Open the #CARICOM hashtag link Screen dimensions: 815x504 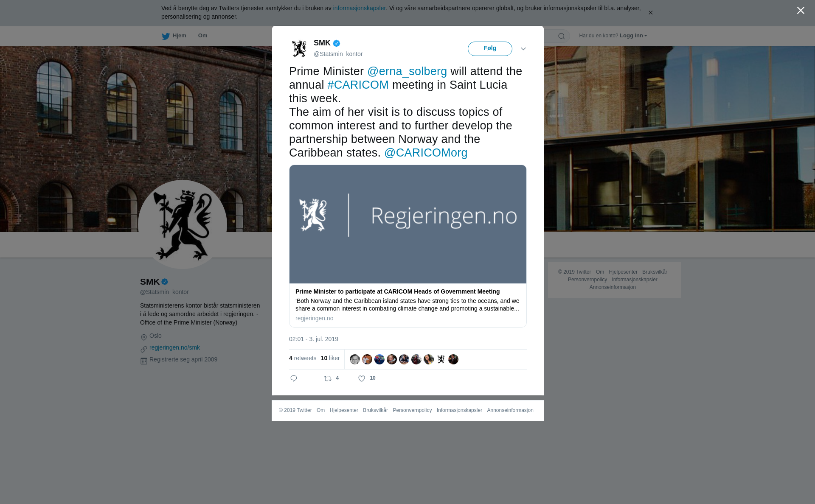pos(358,85)
